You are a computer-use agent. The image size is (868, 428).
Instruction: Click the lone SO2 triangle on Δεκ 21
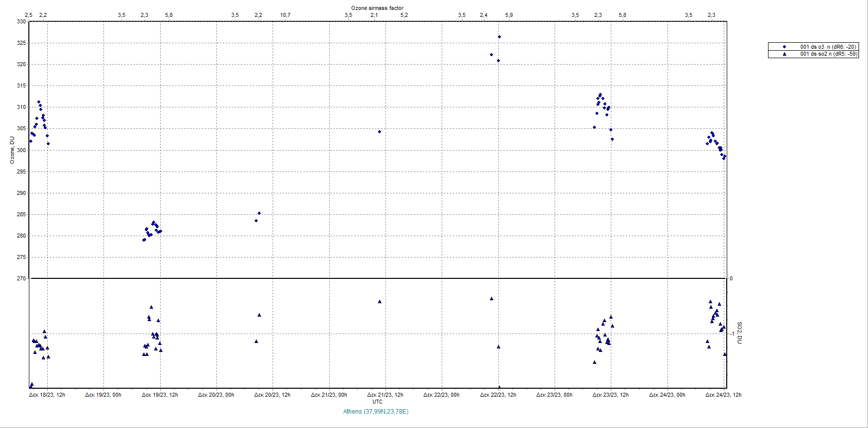click(380, 302)
